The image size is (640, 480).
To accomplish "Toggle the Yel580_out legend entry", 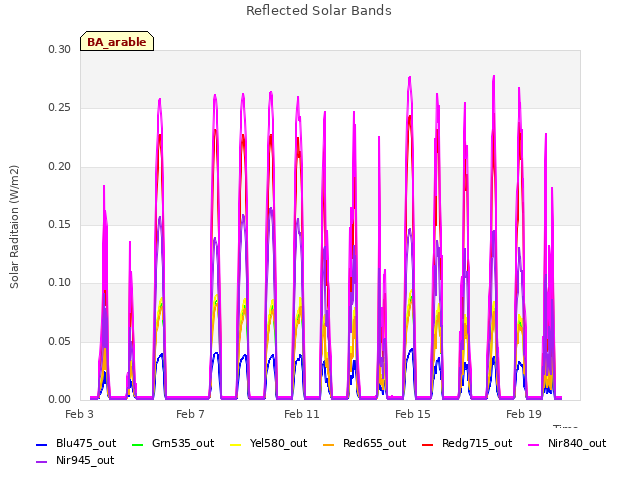I will [269, 444].
